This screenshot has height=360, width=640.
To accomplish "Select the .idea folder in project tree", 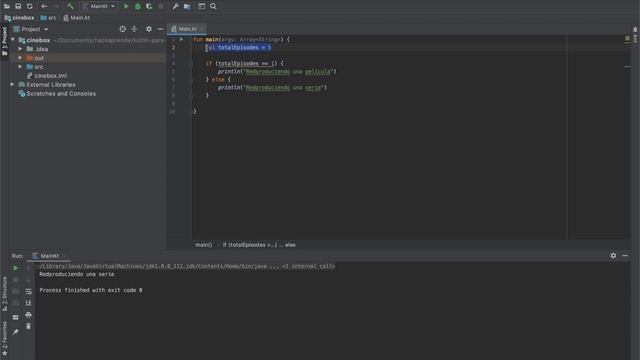I will 37,49.
